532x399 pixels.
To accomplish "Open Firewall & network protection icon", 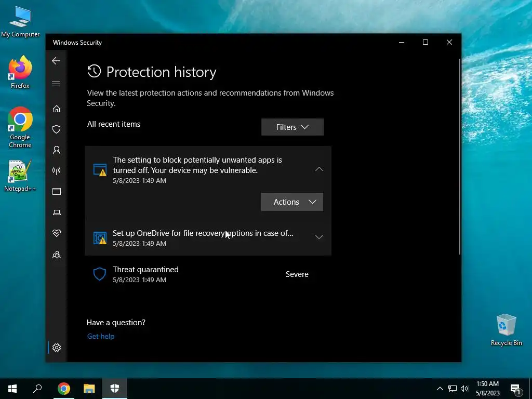I will 56,170.
